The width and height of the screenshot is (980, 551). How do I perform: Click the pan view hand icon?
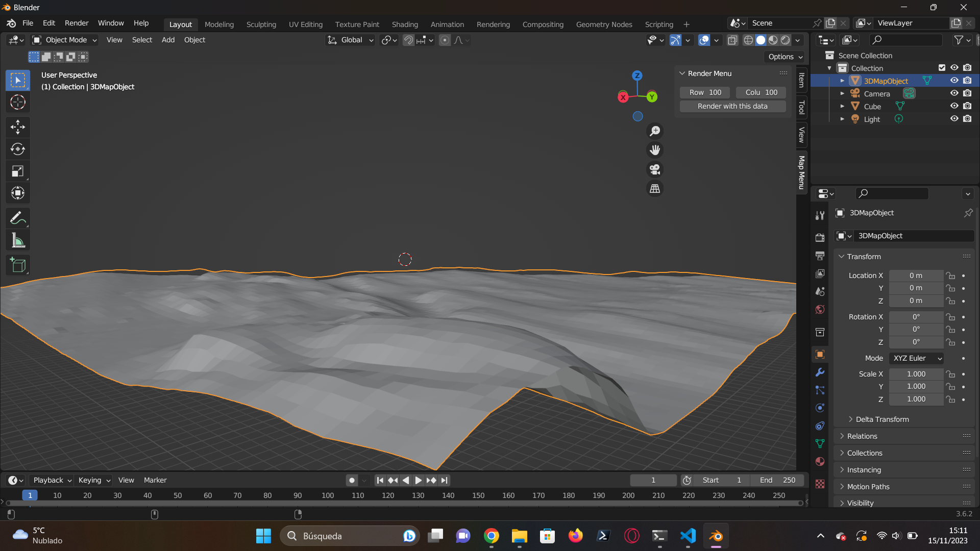tap(655, 150)
